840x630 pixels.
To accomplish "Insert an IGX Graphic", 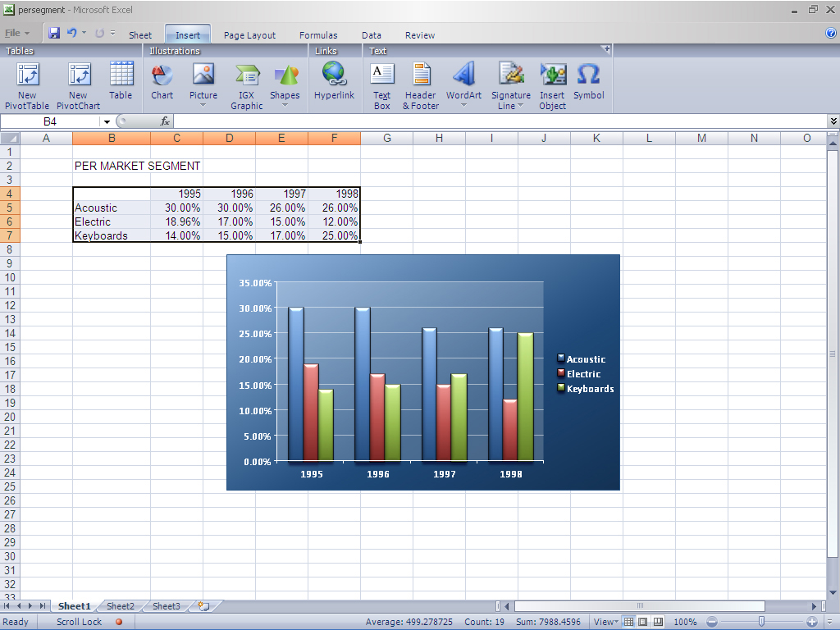I will 246,86.
